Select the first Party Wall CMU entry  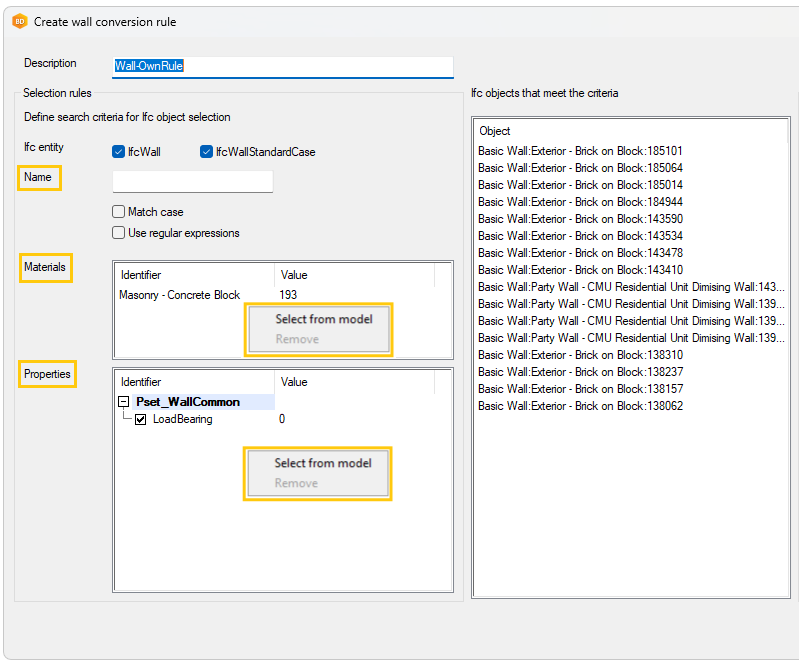point(630,287)
